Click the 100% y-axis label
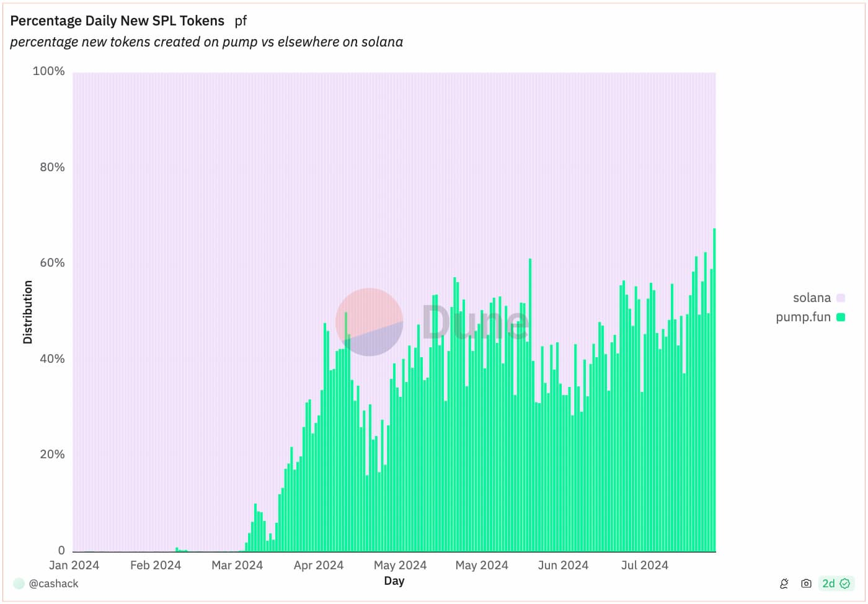Screen dimensions: 868x604 pyautogui.click(x=48, y=71)
